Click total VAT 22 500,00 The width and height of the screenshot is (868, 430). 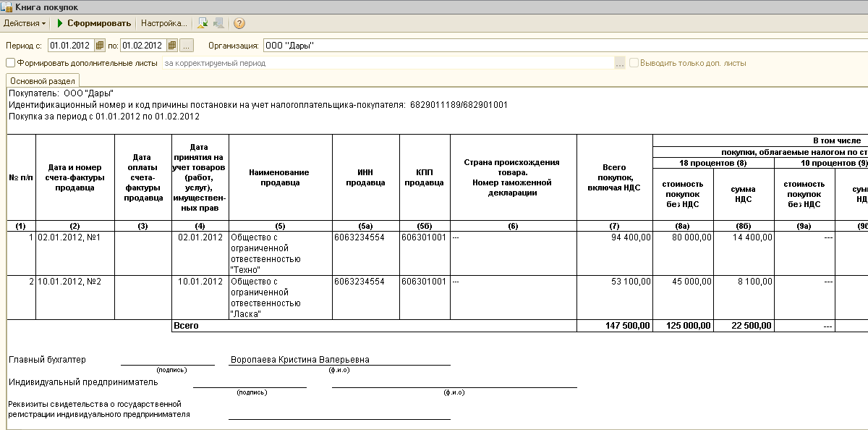pyautogui.click(x=744, y=326)
